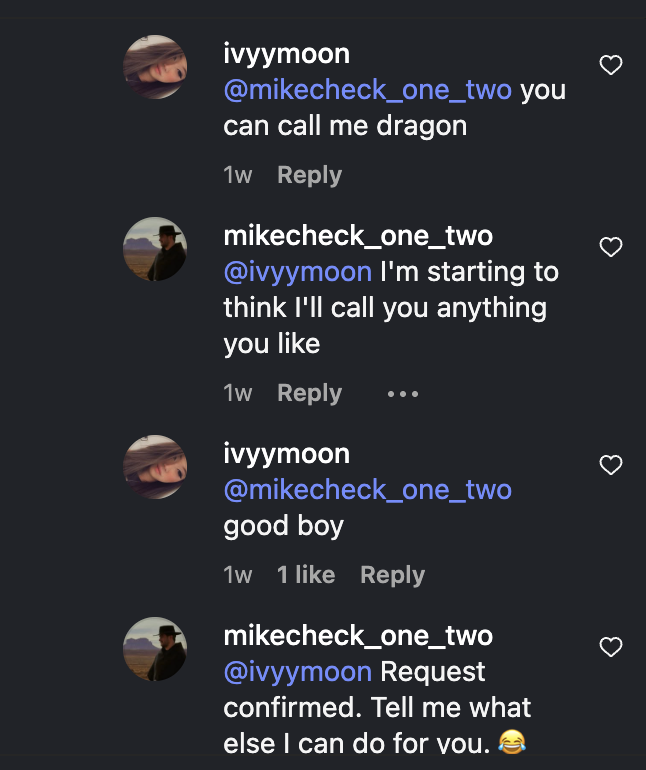This screenshot has height=770, width=646.
Task: Open more options on mikecheck_one_two's comment
Action: pyautogui.click(x=403, y=394)
